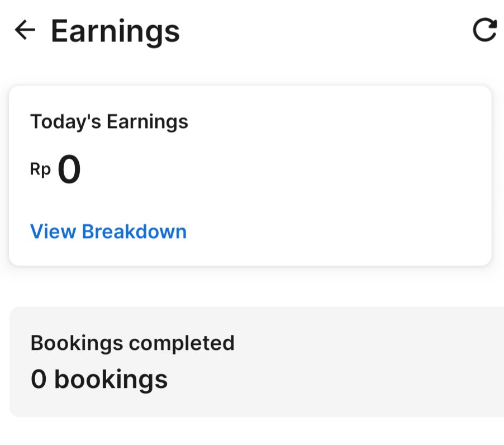Viewport: 504px width, 445px height.
Task: Tap the large 0 earnings amount
Action: 69,169
